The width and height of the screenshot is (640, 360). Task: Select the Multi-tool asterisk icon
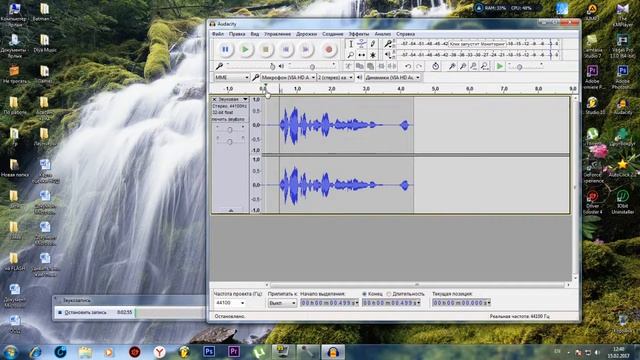(373, 55)
